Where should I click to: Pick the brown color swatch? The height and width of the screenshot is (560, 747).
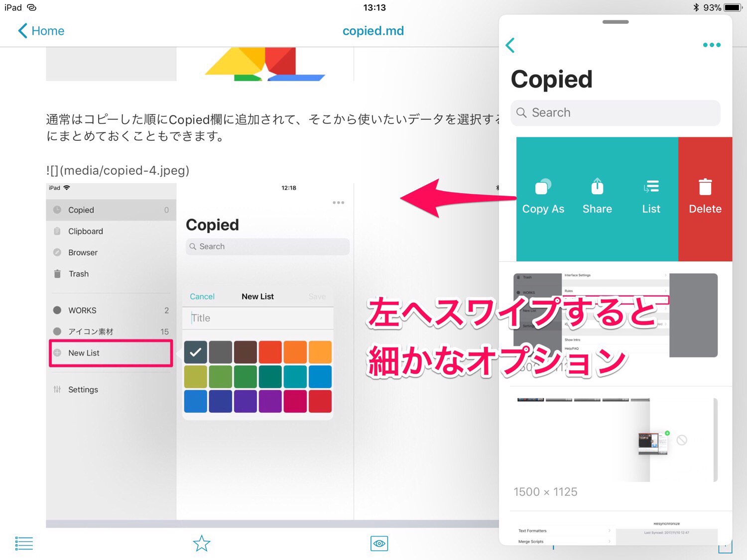[246, 352]
